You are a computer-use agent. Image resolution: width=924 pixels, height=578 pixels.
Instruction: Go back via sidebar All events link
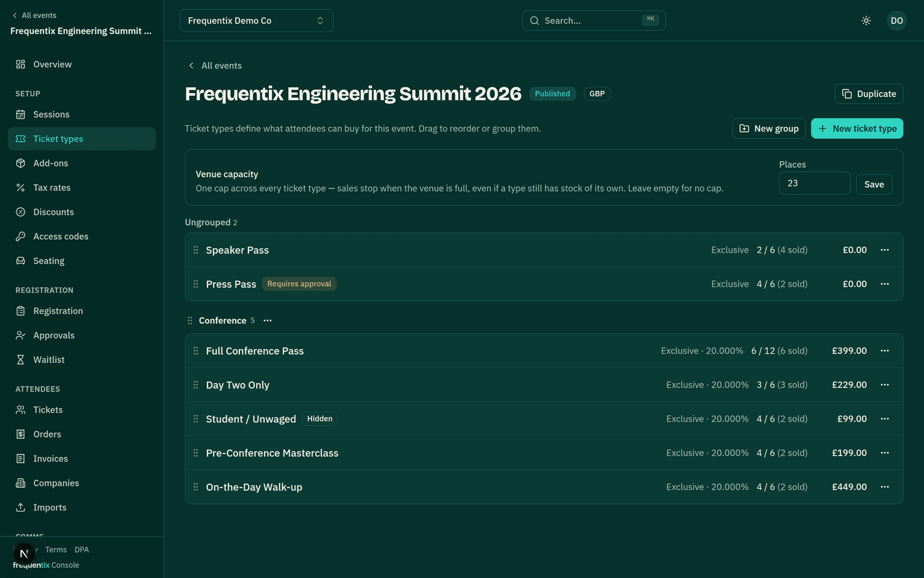pos(34,15)
